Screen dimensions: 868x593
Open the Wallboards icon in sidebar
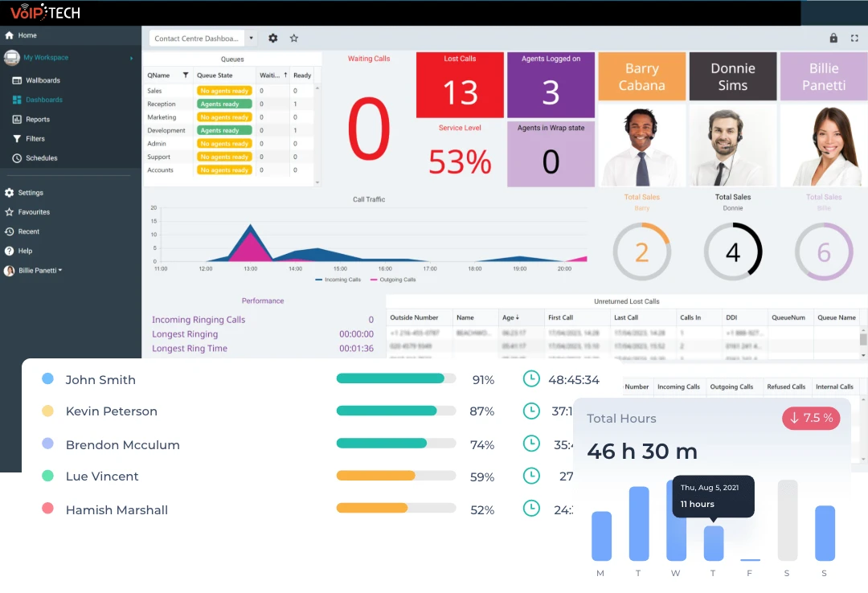tap(17, 80)
